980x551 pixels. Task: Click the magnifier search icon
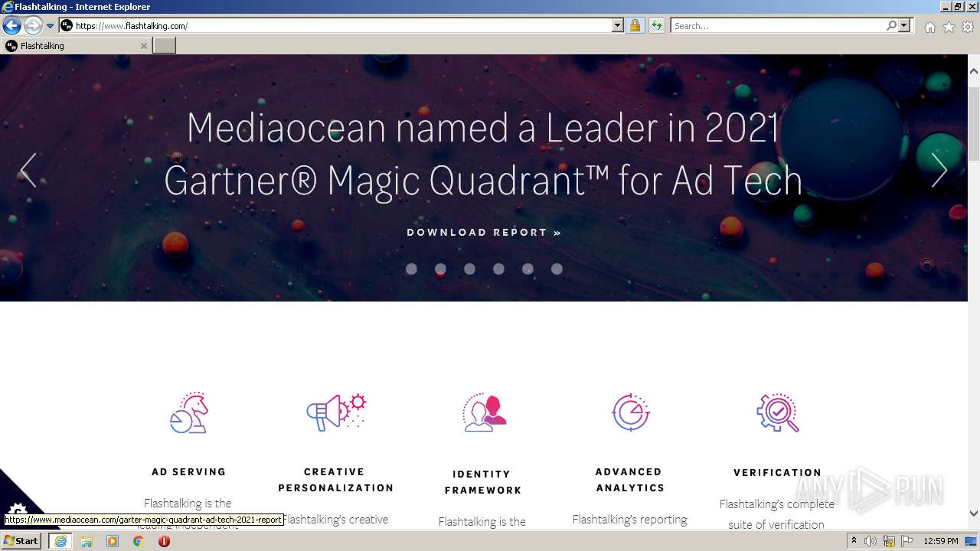891,26
